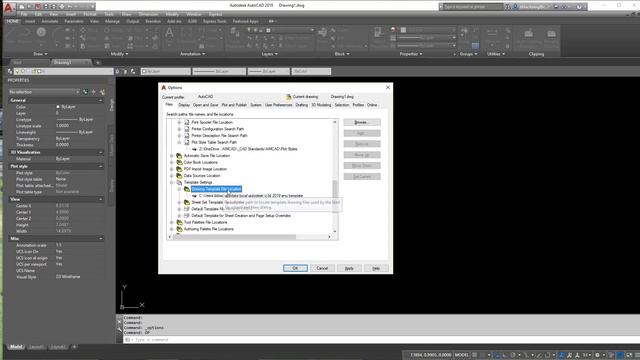Click the Layer Properties icon on layer toolbar
The width and height of the screenshot is (640, 360).
point(10,71)
